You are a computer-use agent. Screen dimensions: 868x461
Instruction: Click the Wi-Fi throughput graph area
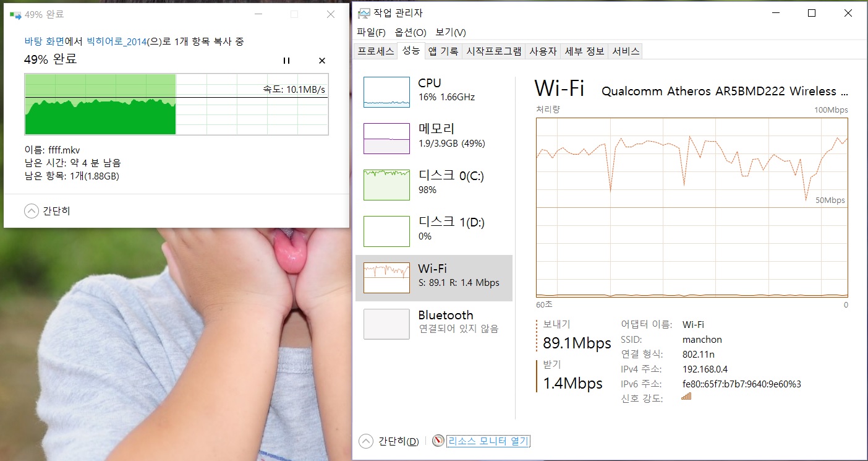coord(692,208)
